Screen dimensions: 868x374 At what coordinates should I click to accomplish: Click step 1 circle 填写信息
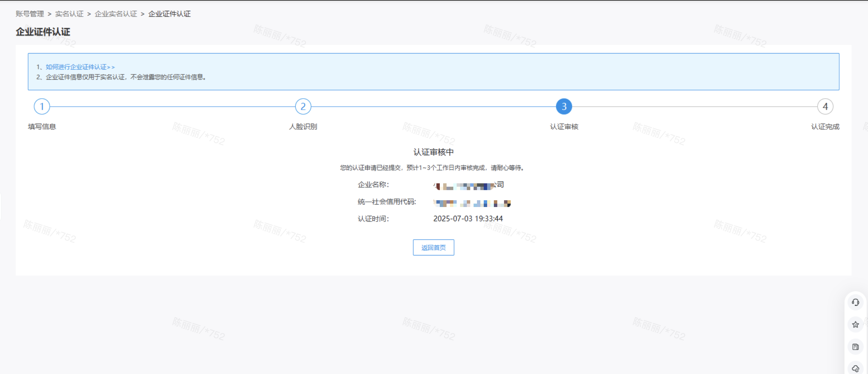point(42,107)
